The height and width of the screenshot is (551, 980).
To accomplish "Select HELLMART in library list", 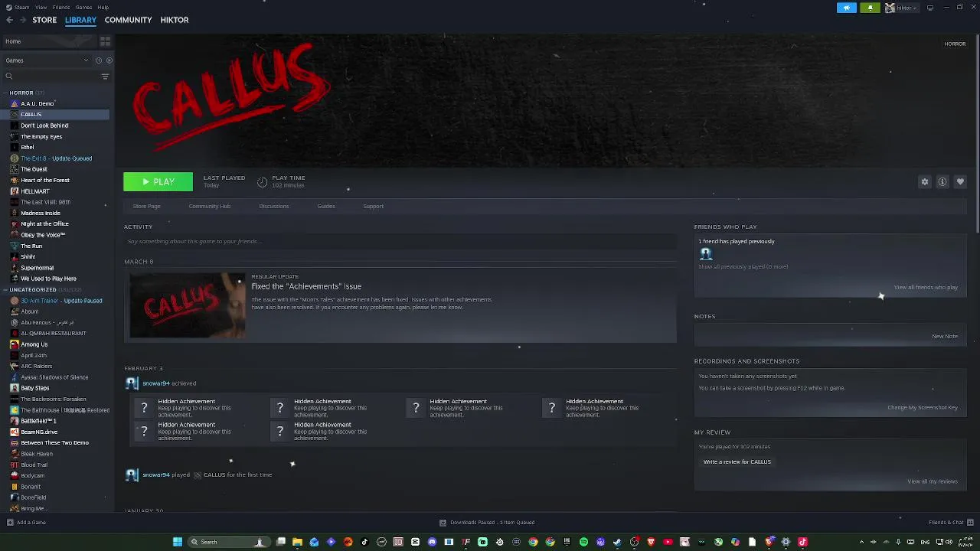I will point(35,191).
